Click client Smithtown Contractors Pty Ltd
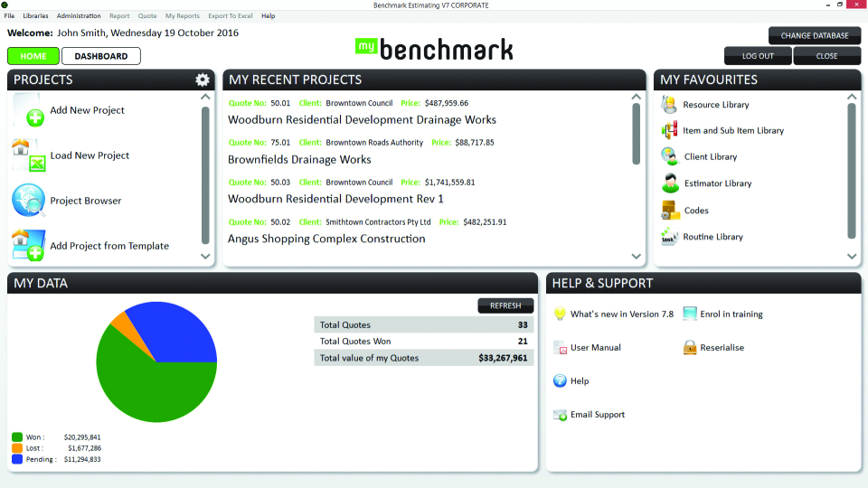Screen dimensions: 868x488 pyautogui.click(x=378, y=222)
